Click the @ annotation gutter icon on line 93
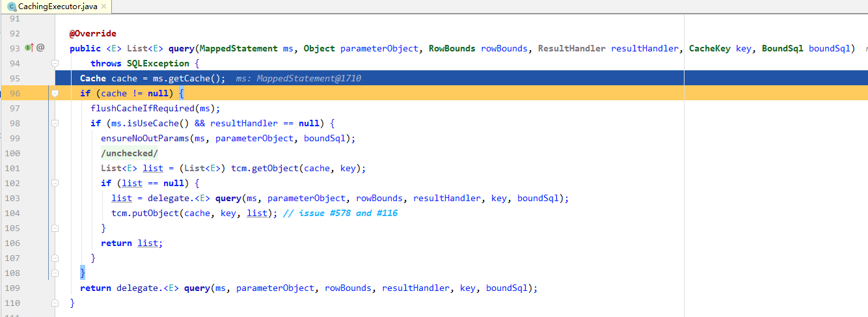Image resolution: width=868 pixels, height=317 pixels. [40, 48]
